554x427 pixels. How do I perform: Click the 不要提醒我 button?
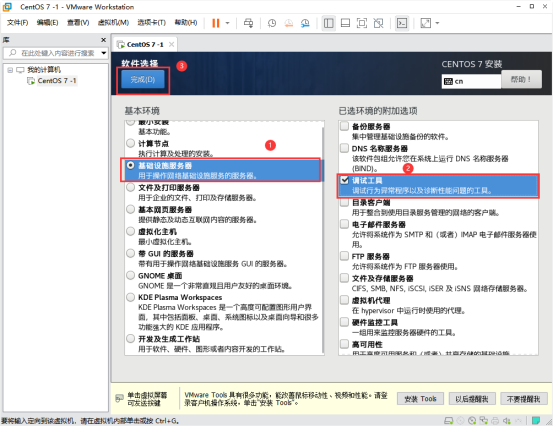[x=524, y=399]
